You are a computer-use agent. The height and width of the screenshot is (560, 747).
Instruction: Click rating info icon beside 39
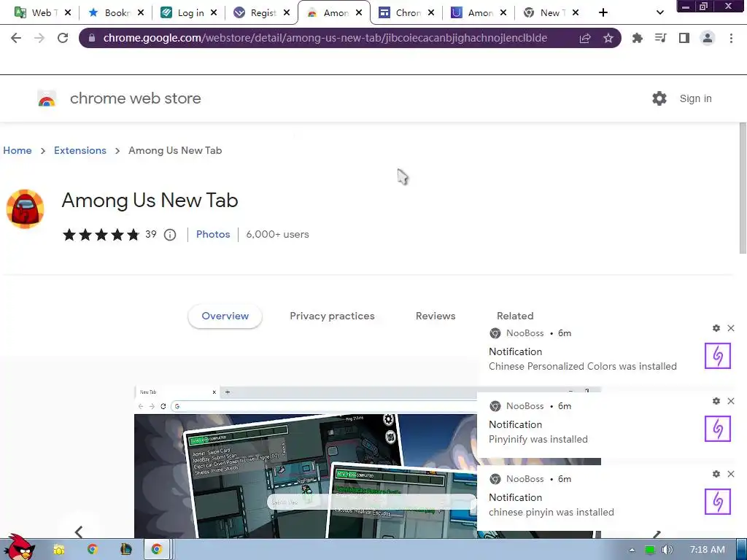click(x=170, y=235)
